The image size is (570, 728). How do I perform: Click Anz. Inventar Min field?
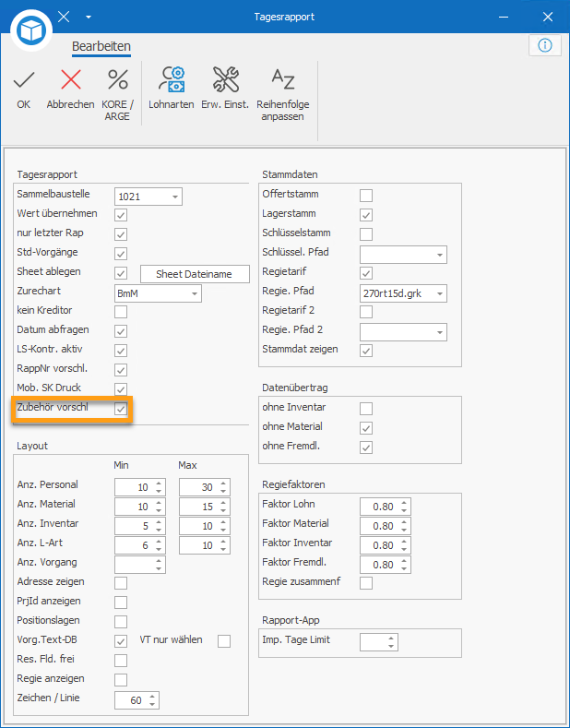pyautogui.click(x=139, y=526)
